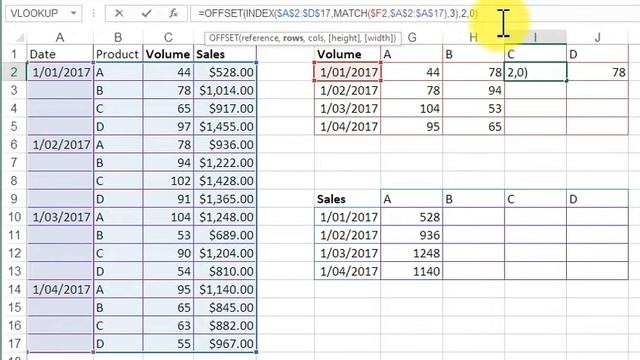
Task: Click inside the formula bar text
Action: pyautogui.click(x=338, y=13)
